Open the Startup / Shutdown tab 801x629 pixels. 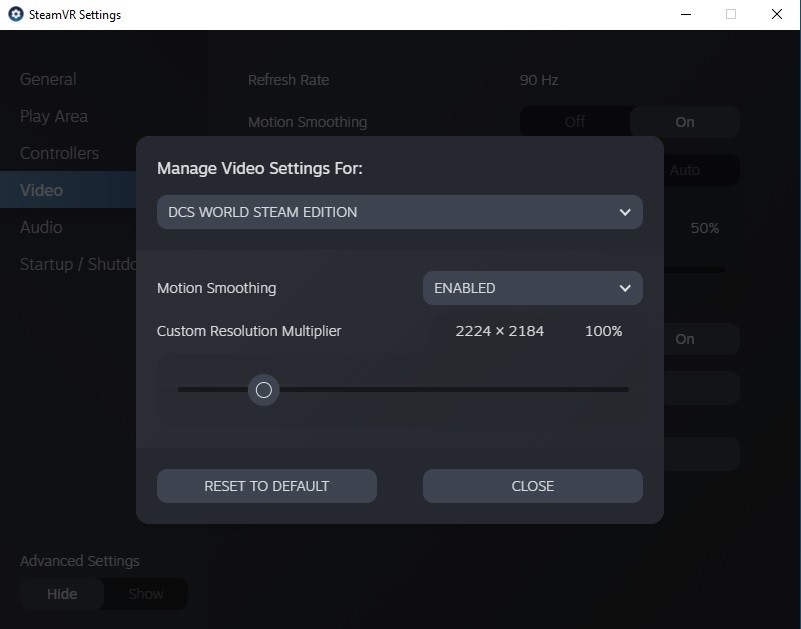pyautogui.click(x=78, y=264)
